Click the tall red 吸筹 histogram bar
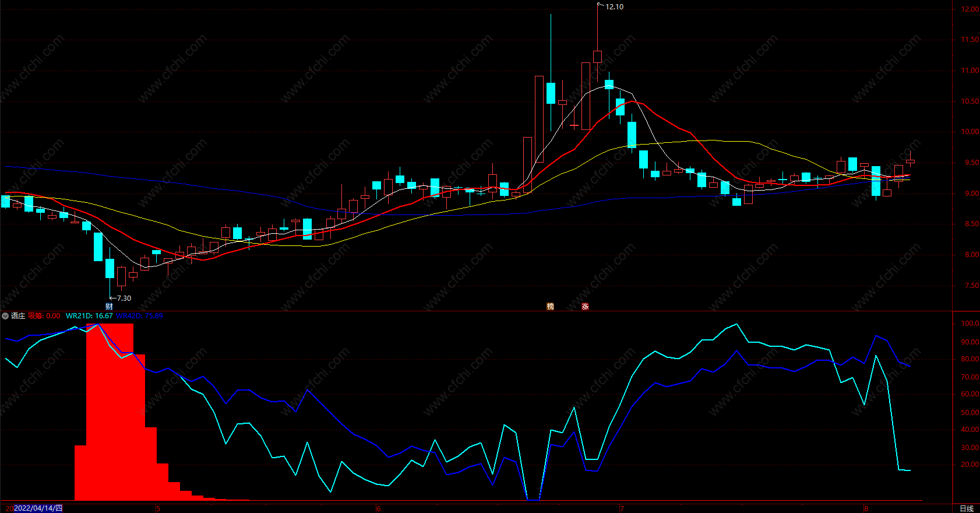Image resolution: width=980 pixels, height=513 pixels. pos(110,412)
